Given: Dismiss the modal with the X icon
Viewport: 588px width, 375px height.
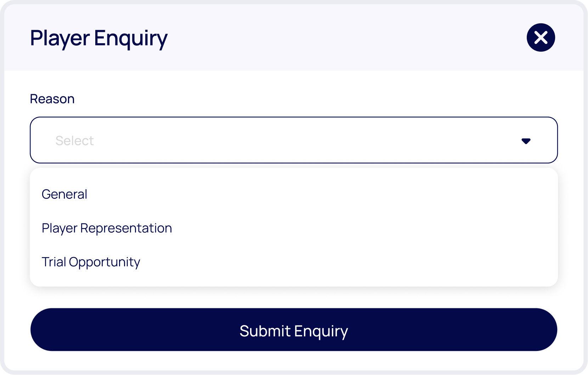Looking at the screenshot, I should [541, 38].
